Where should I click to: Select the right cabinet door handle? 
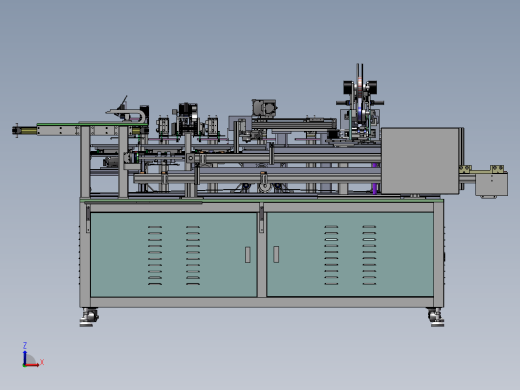pyautogui.click(x=276, y=254)
